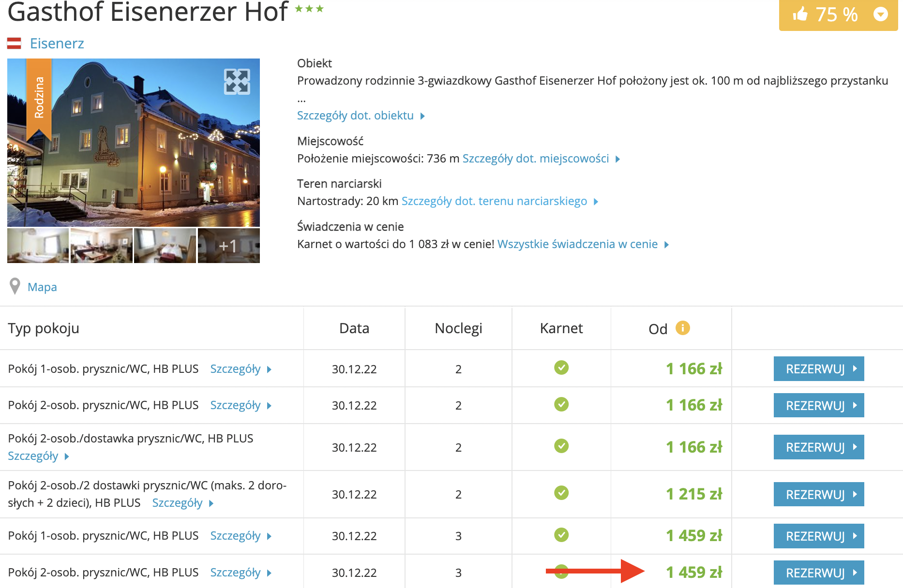The width and height of the screenshot is (903, 588).
Task: Reserve 2-osob./2 dostawki room at 1 215 zł
Action: click(x=819, y=494)
